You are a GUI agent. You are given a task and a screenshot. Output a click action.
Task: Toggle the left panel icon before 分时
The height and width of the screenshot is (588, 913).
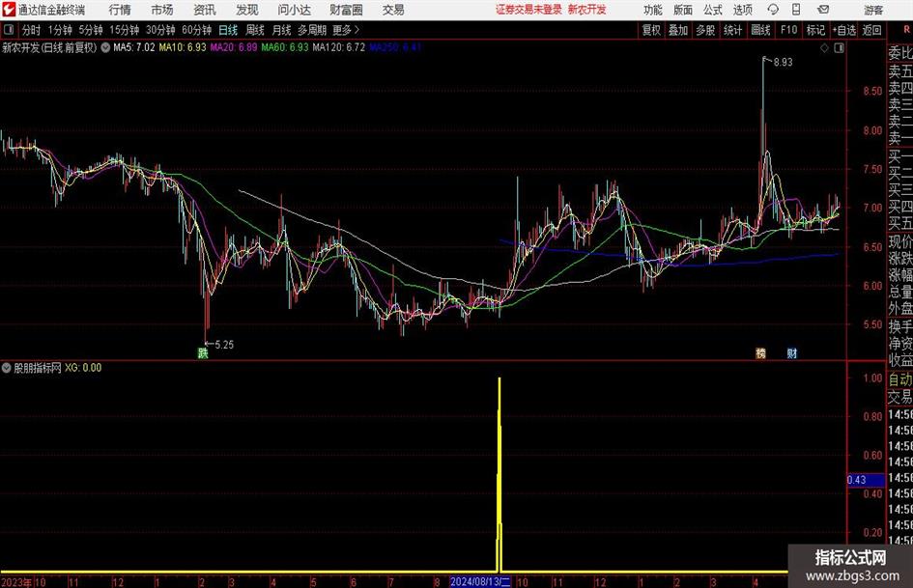click(x=9, y=30)
